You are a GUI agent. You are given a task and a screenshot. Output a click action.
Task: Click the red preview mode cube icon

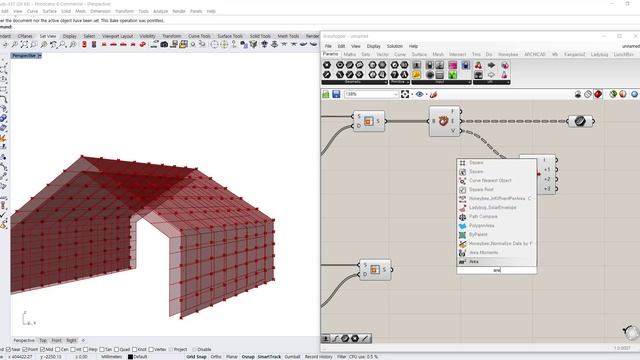[598, 94]
